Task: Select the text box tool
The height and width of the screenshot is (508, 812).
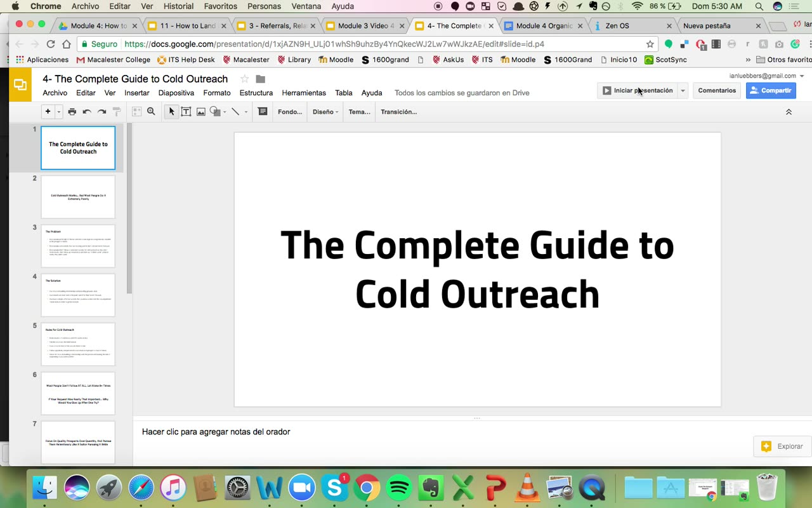Action: click(186, 112)
